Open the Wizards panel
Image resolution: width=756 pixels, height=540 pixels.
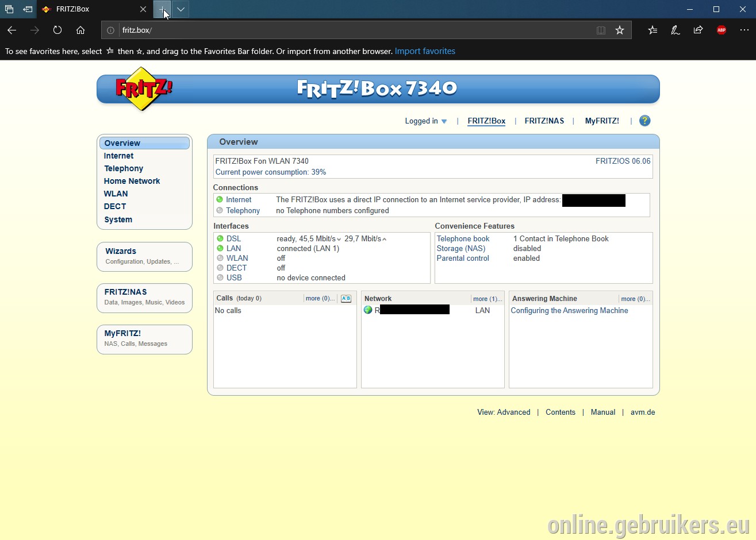tap(144, 256)
